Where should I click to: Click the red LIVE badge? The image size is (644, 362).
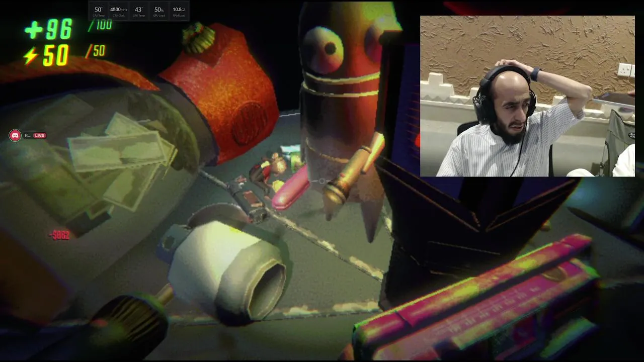click(40, 135)
